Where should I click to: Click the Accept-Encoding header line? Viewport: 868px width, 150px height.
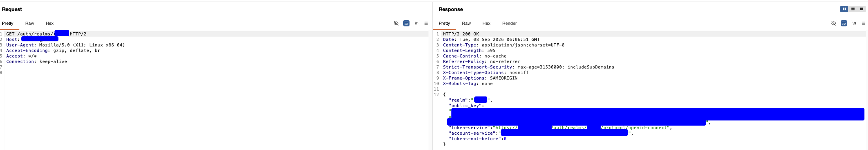pos(53,50)
